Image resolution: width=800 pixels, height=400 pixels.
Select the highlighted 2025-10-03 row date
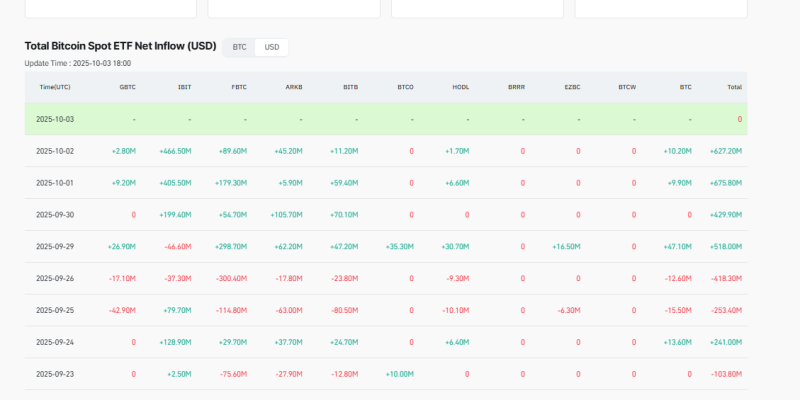coord(55,119)
